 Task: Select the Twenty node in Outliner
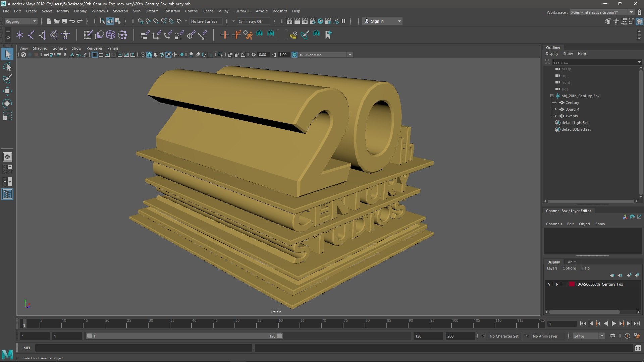point(571,116)
